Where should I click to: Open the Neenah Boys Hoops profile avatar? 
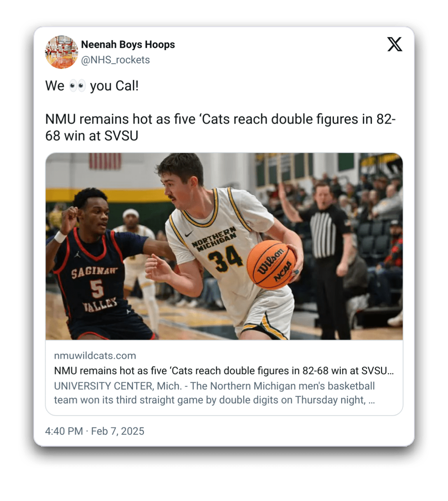61,52
